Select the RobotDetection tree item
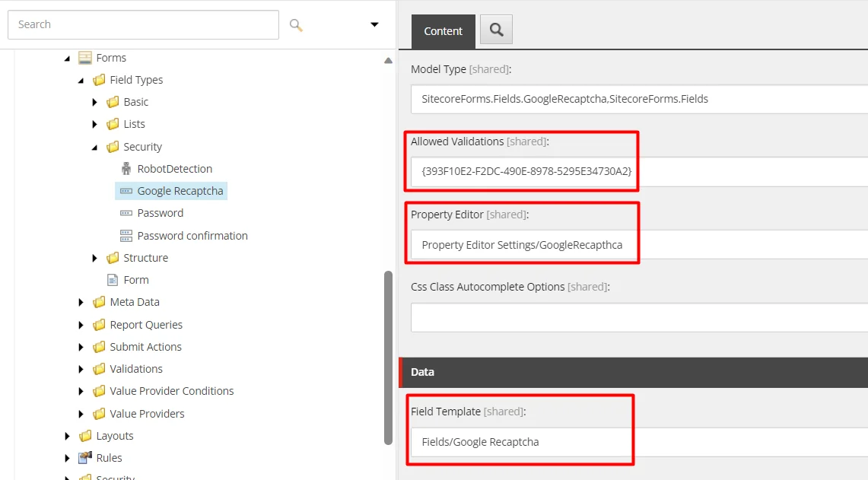The width and height of the screenshot is (868, 480). coord(174,169)
